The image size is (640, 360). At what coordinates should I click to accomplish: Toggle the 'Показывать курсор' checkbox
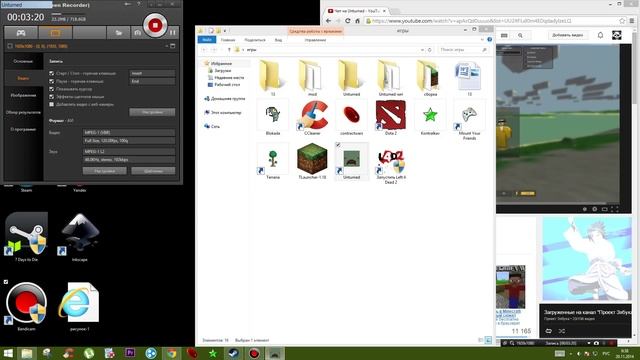[x=51, y=89]
